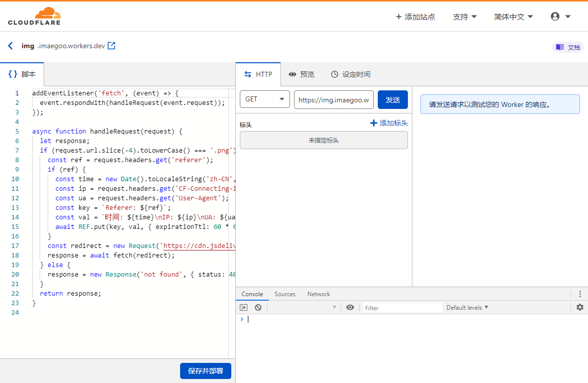Click the 'await REF.put' code line
The height and width of the screenshot is (383, 588).
145,226
